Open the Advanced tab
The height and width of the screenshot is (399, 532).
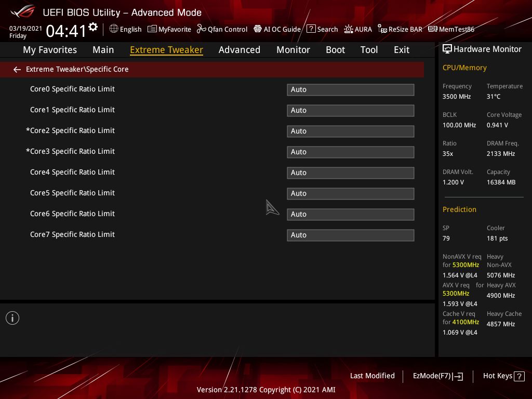pyautogui.click(x=240, y=50)
